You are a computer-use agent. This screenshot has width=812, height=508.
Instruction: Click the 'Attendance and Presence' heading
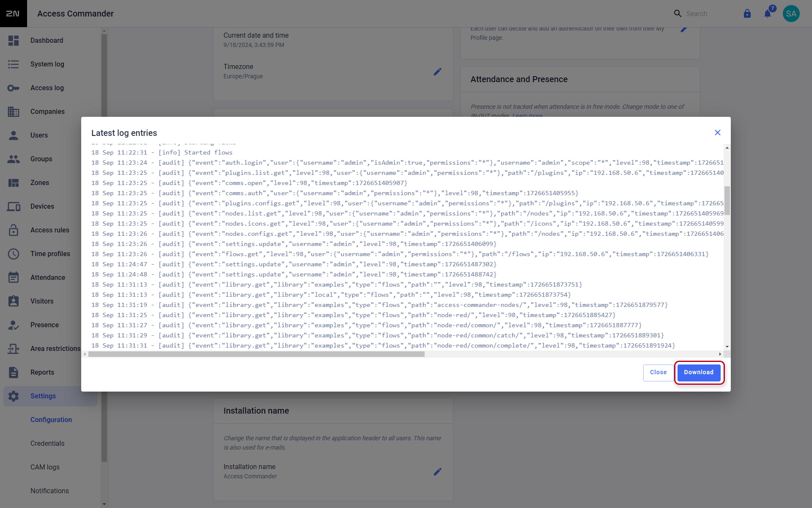tap(519, 79)
